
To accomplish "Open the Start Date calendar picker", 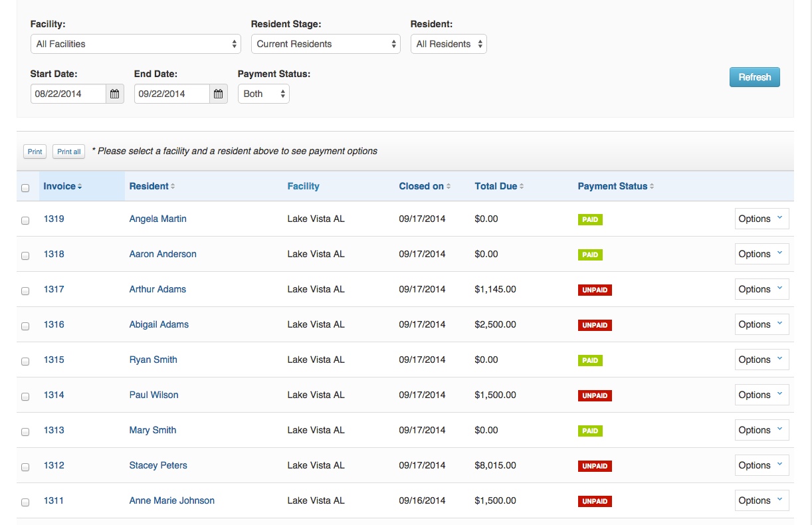I will (115, 94).
